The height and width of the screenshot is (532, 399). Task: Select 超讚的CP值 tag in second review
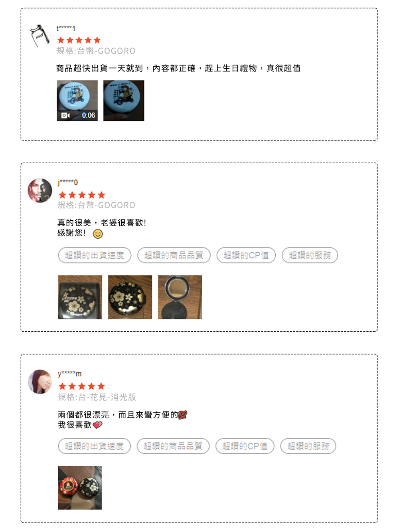pyautogui.click(x=246, y=255)
